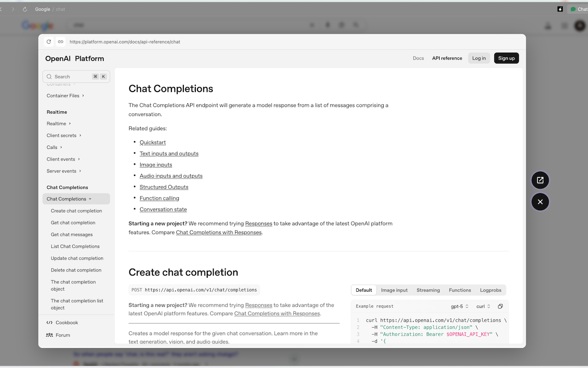Click the Log in button
Image resolution: width=588 pixels, height=368 pixels.
click(479, 58)
